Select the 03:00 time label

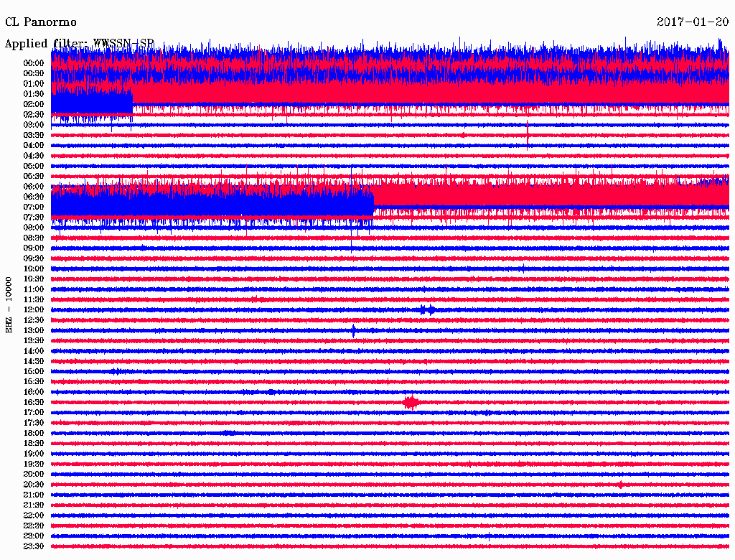tap(34, 125)
